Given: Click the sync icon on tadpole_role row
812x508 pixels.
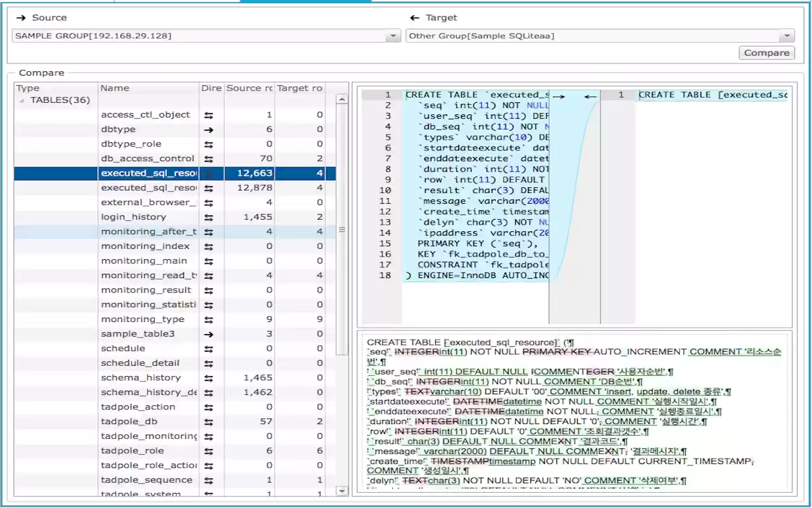Looking at the screenshot, I should (x=209, y=450).
